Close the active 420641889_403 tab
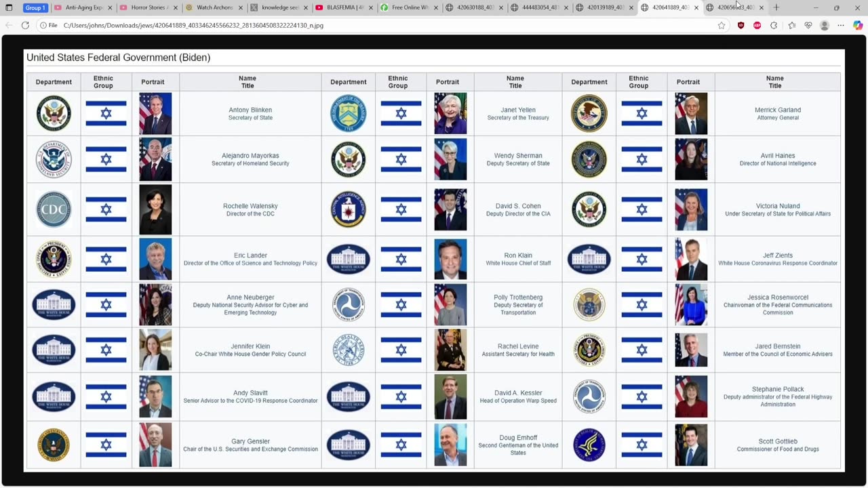This screenshot has width=868, height=488. tap(696, 7)
